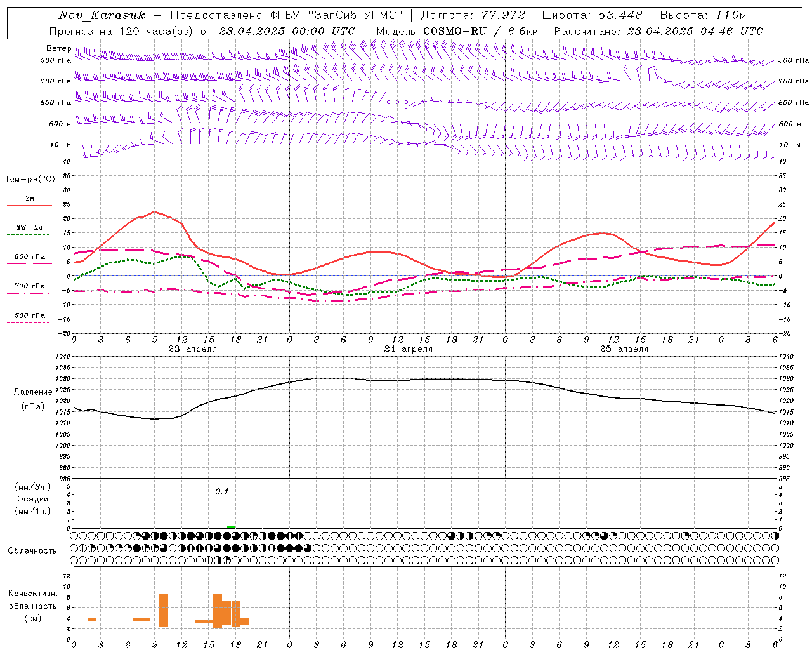Click the isolated tall orange bar near hour 10
The image size is (812, 650).
[164, 610]
